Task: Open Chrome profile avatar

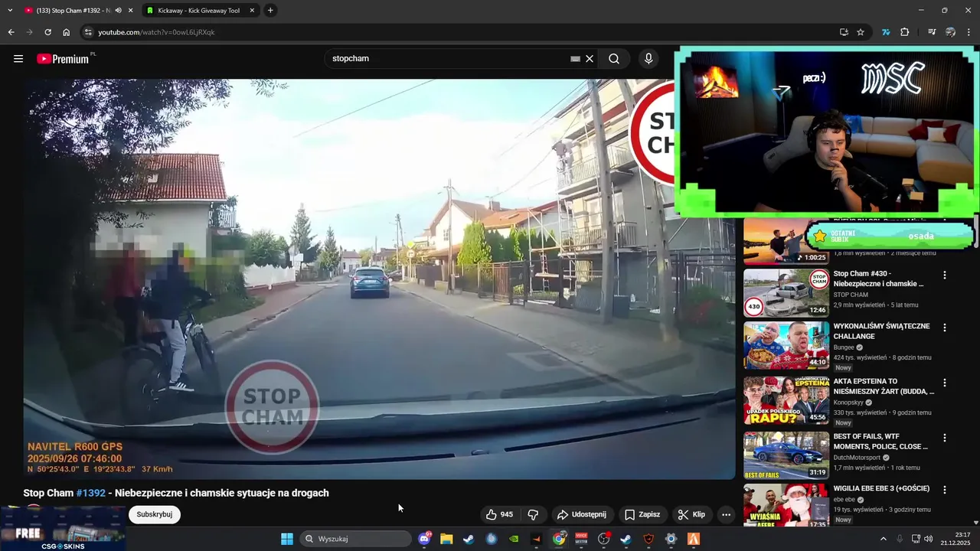Action: (x=951, y=32)
